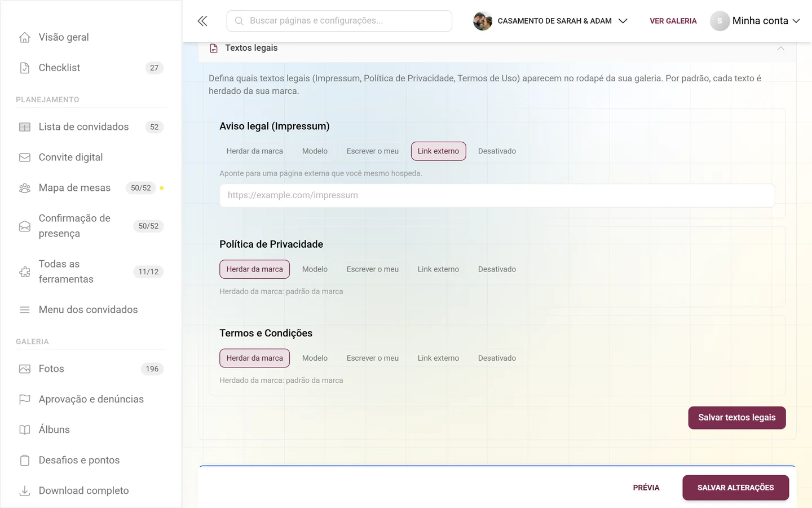The image size is (812, 508).
Task: Choose Escrever o meu for Política de Privacidade
Action: coord(373,269)
